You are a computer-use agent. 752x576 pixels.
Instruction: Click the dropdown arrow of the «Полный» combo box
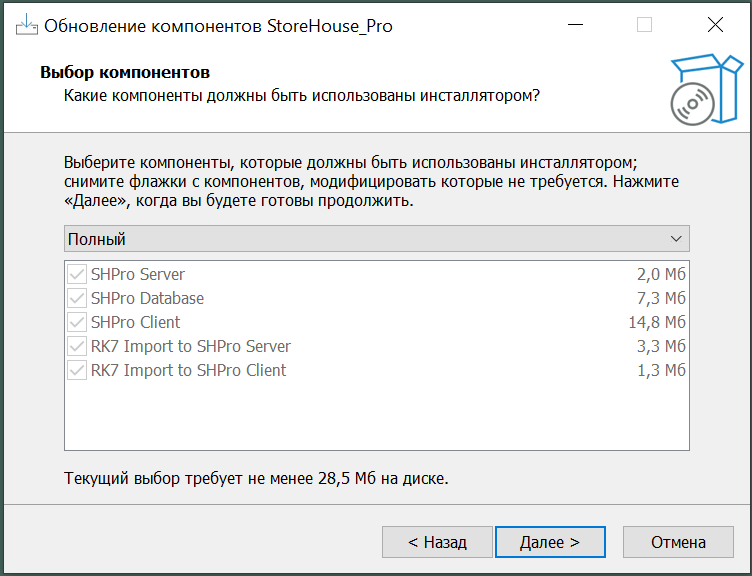[677, 239]
